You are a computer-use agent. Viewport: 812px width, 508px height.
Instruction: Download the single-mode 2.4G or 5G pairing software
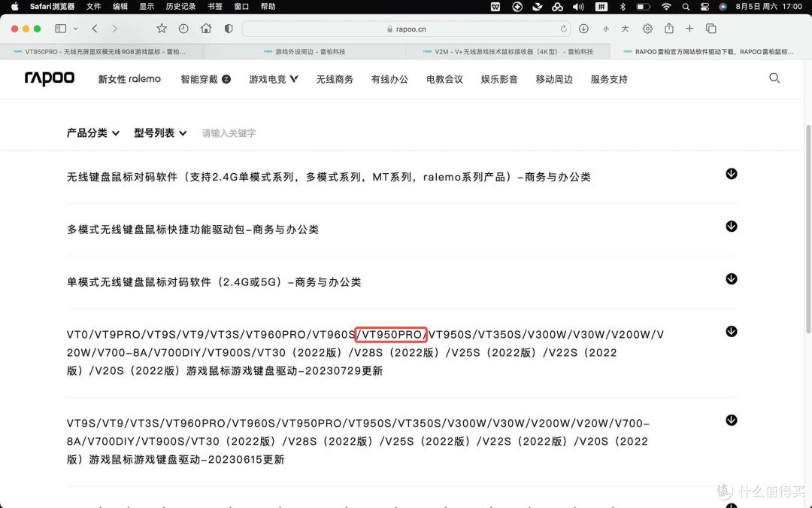(x=732, y=279)
